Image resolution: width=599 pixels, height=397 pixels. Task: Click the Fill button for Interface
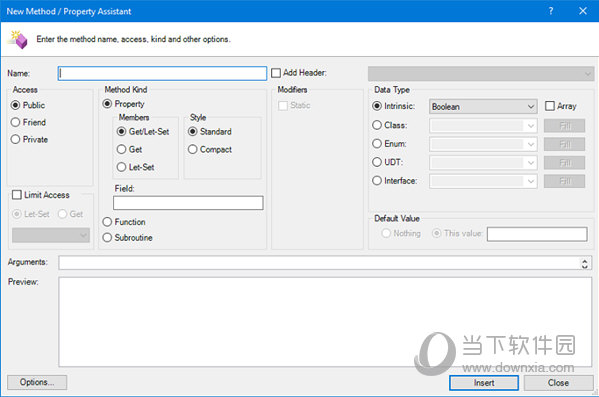point(564,181)
